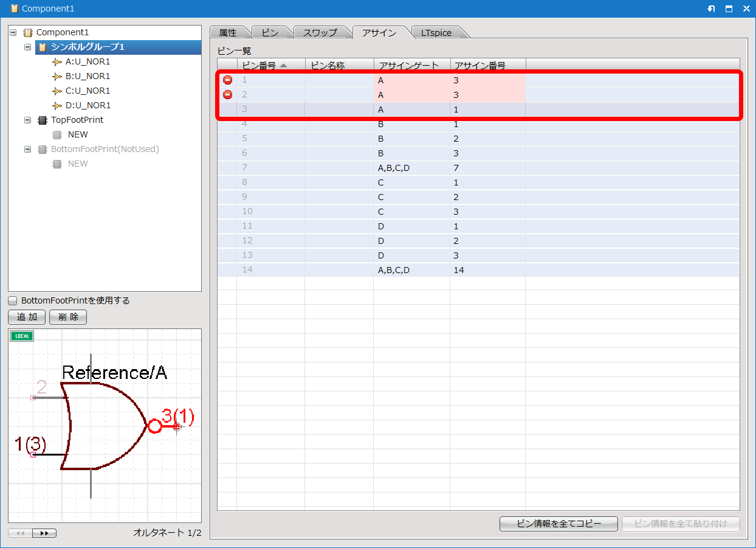The height and width of the screenshot is (548, 756).
Task: Click the 削除 button
Action: click(x=68, y=317)
